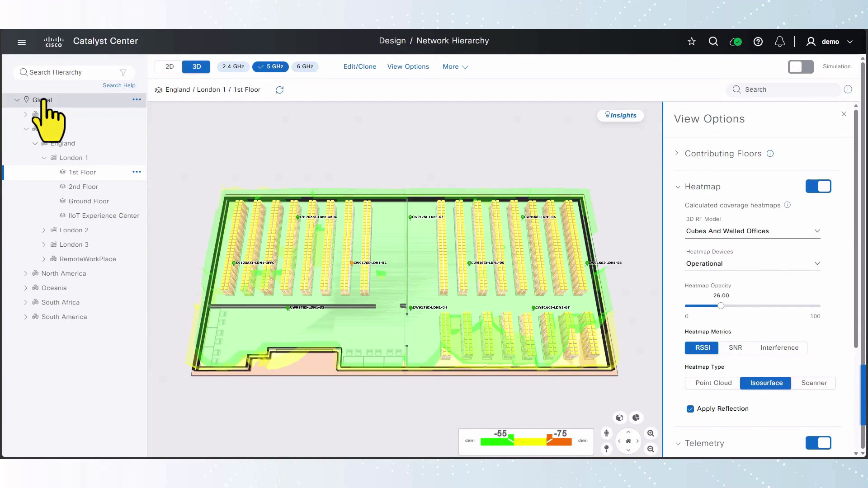Open the More dropdown menu
The image size is (868, 488).
[455, 67]
